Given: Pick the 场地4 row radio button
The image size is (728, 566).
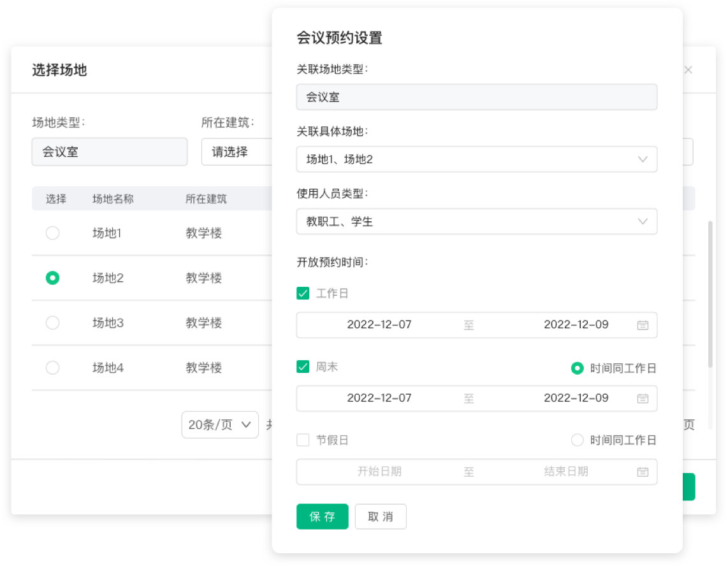Looking at the screenshot, I should tap(53, 368).
